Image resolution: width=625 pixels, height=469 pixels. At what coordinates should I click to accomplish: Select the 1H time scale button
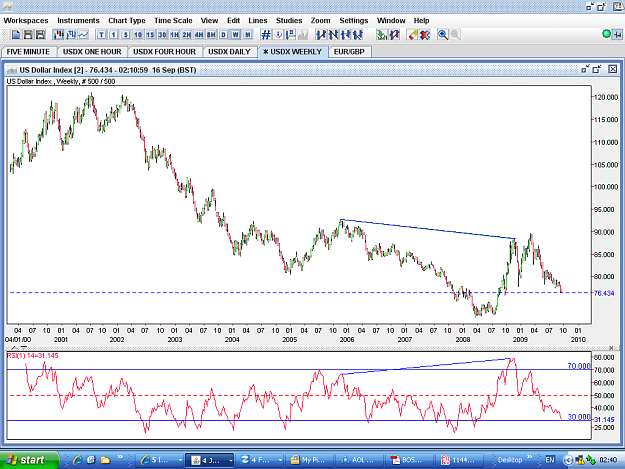(x=175, y=35)
